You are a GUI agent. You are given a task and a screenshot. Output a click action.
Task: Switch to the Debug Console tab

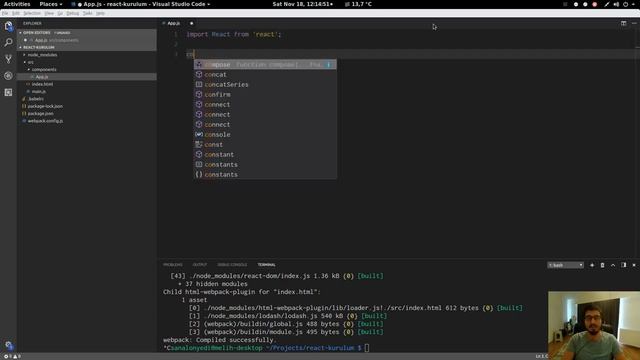(x=232, y=265)
